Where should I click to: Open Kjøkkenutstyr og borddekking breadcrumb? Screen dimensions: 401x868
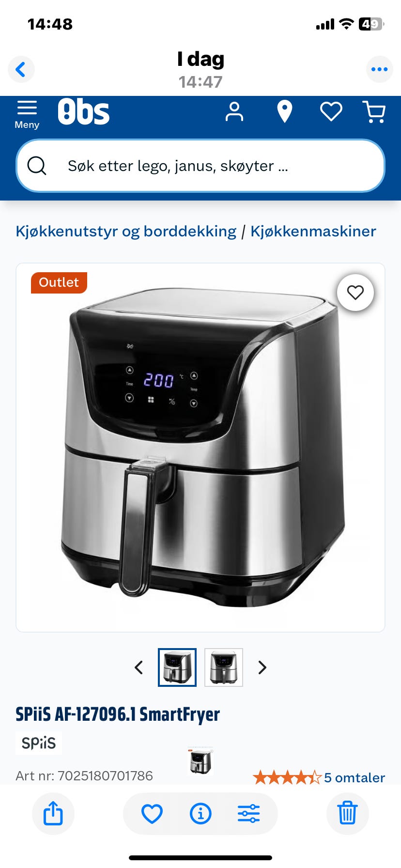[126, 232]
